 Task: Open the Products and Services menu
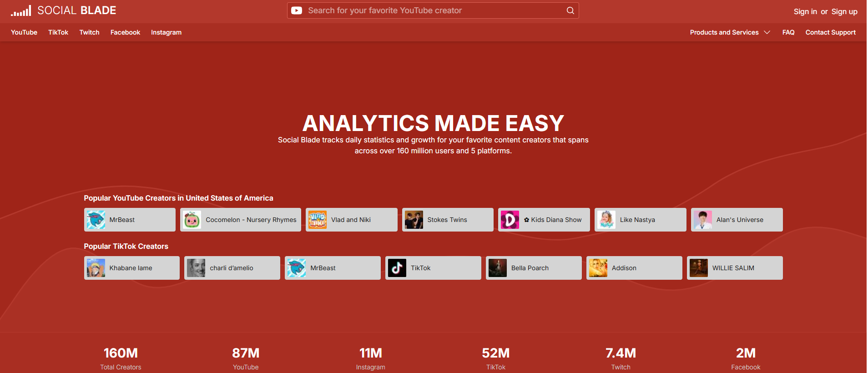(x=730, y=32)
